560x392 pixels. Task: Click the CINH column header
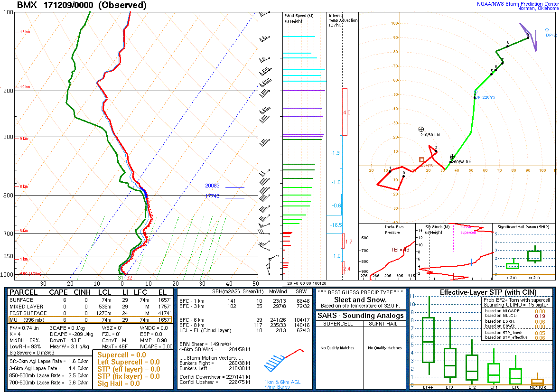(x=82, y=292)
